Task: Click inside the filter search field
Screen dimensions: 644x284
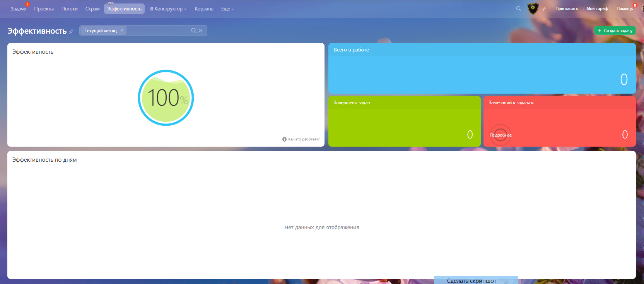Action: click(x=157, y=31)
